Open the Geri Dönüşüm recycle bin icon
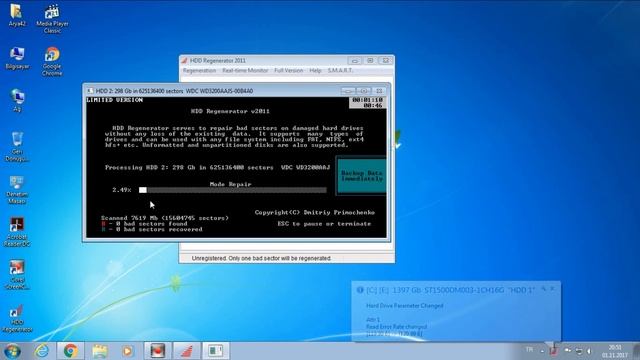Viewport: 640px width, 360px height. coord(17,147)
